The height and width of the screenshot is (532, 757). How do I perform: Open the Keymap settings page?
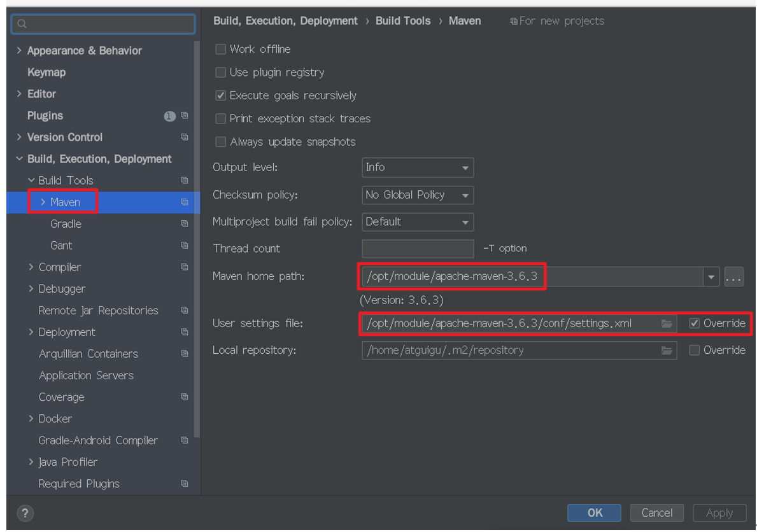point(46,73)
